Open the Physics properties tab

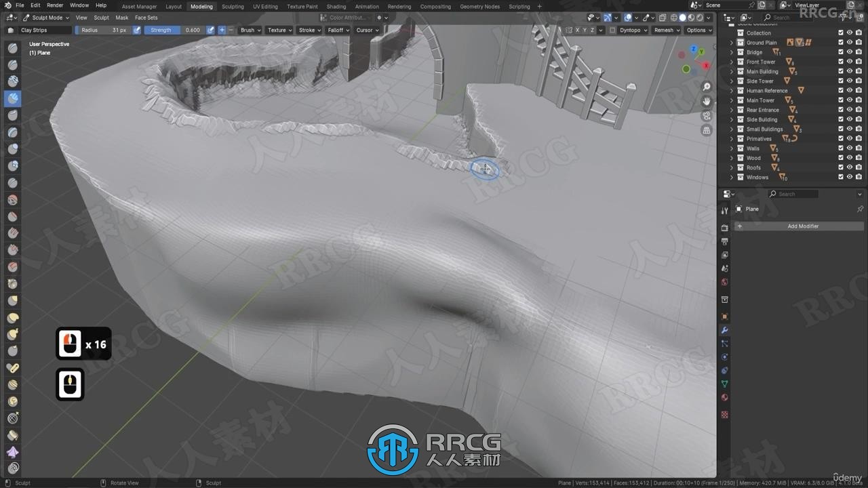pyautogui.click(x=724, y=357)
